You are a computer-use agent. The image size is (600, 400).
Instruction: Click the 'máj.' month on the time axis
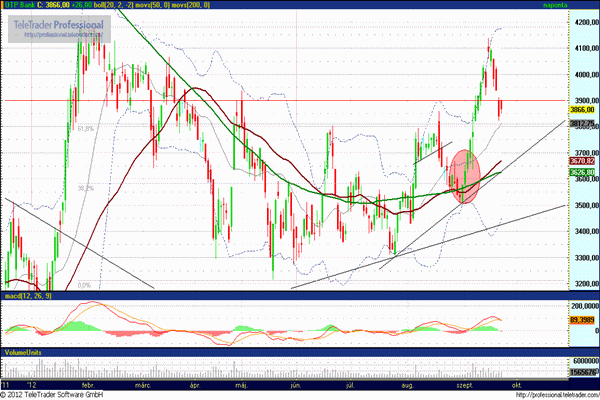click(x=239, y=384)
